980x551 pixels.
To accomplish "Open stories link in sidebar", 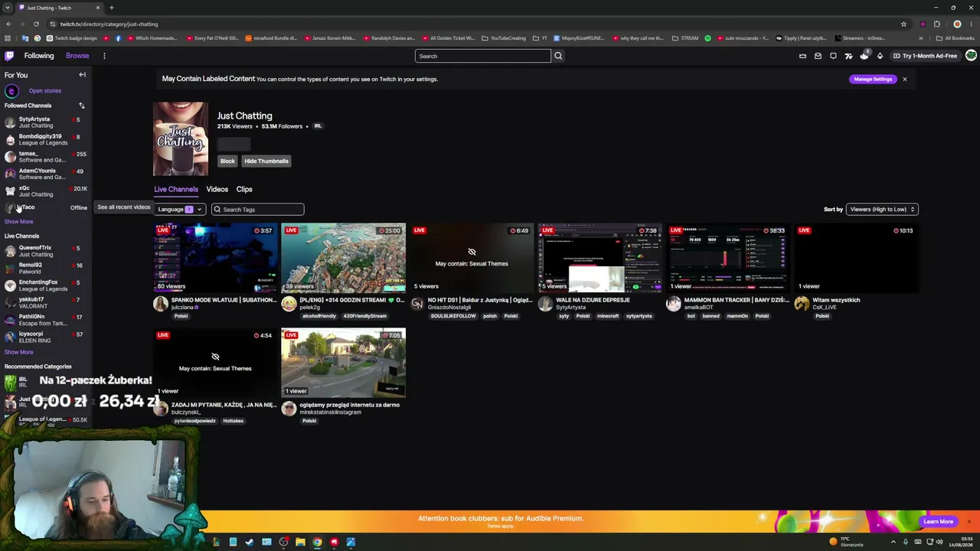I will click(x=44, y=91).
